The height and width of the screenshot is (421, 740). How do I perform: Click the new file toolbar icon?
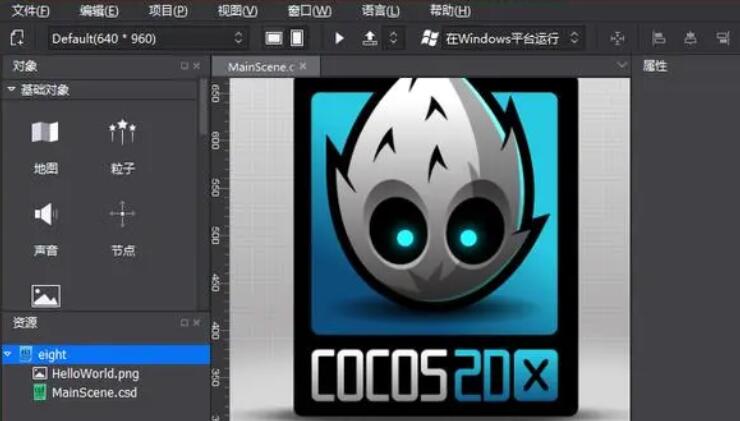(x=18, y=38)
